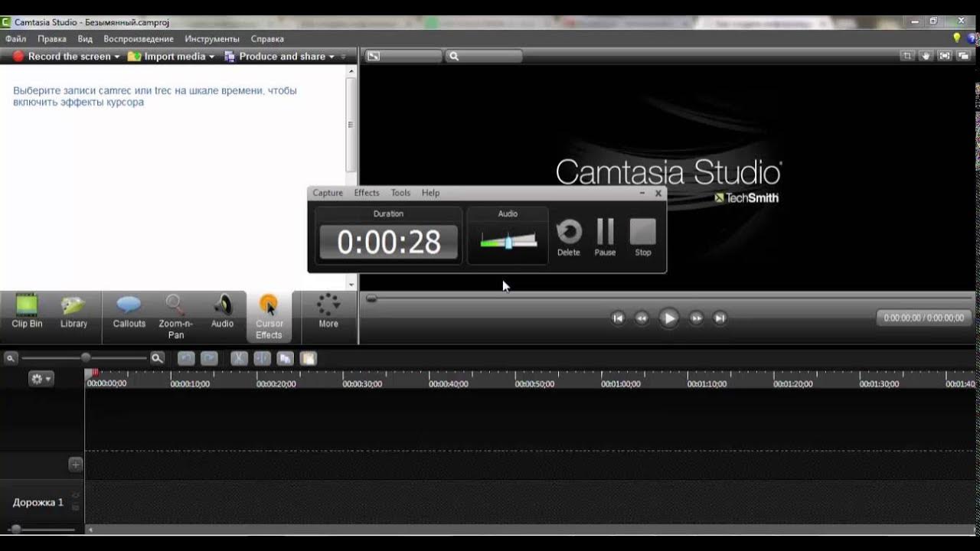The image size is (980, 551).
Task: Click the preview Pan hand icon
Action: (x=926, y=56)
